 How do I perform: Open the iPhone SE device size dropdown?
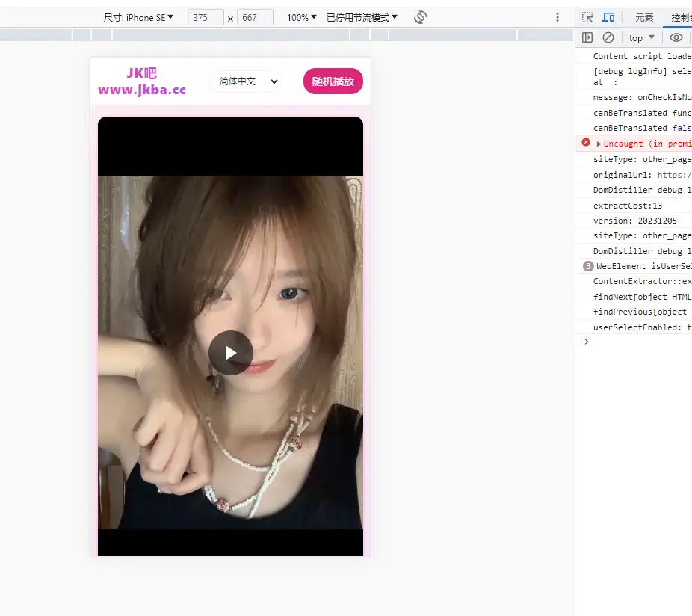138,18
